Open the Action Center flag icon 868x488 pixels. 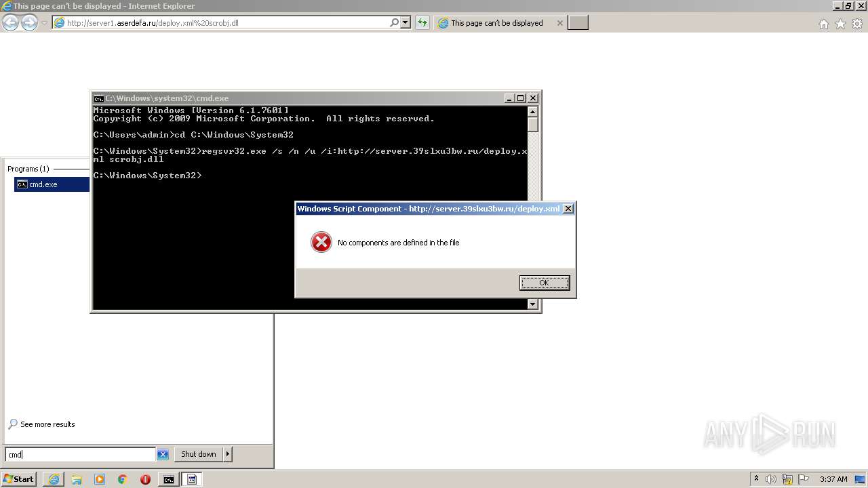coord(804,479)
